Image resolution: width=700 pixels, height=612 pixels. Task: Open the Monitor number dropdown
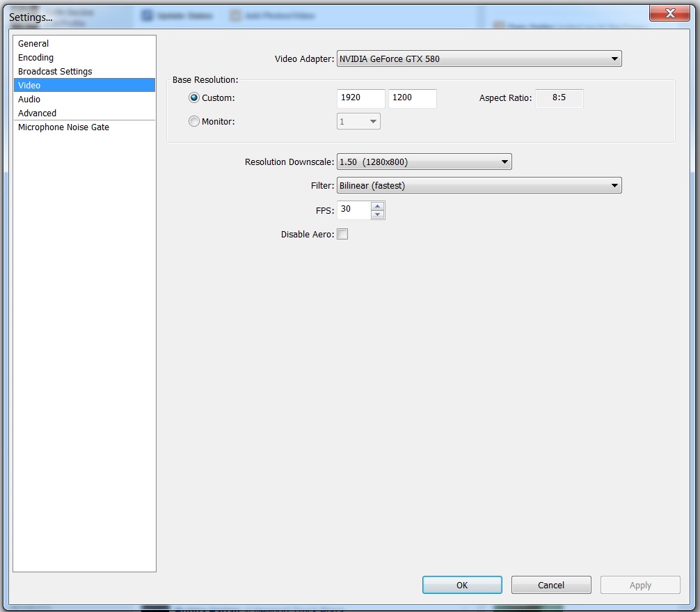(358, 121)
